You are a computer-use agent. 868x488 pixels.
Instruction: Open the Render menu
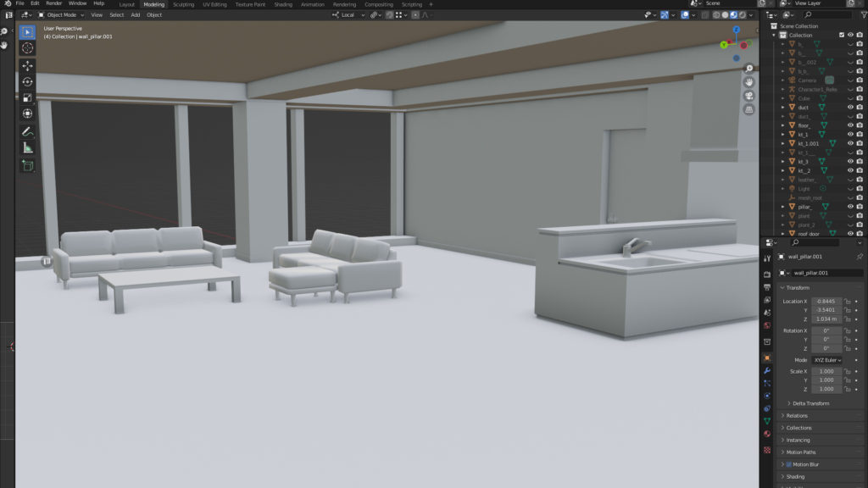(53, 3)
